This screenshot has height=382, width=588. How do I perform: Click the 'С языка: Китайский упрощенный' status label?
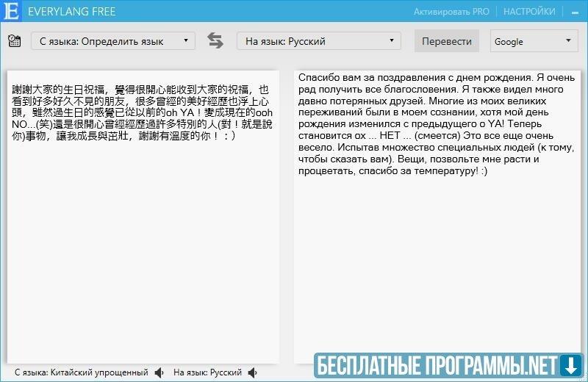(x=81, y=372)
